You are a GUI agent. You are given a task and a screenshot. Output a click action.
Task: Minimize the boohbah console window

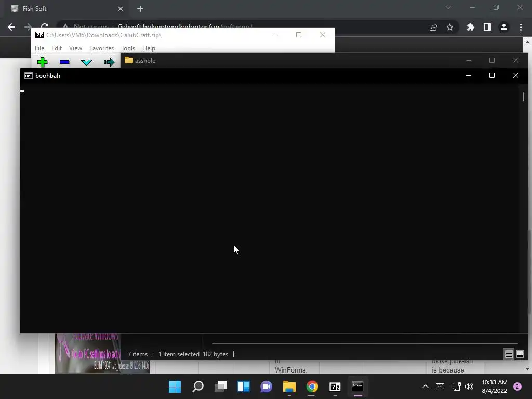click(x=469, y=75)
